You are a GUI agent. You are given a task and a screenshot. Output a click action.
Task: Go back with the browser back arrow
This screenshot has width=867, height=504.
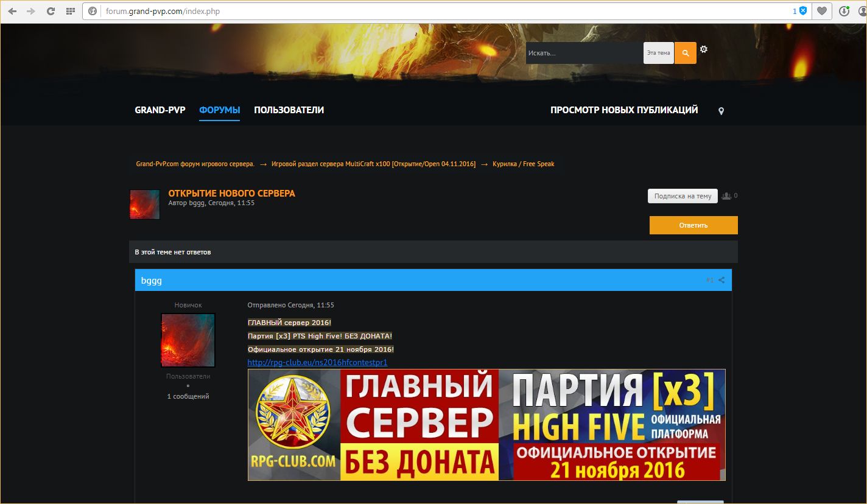12,11
